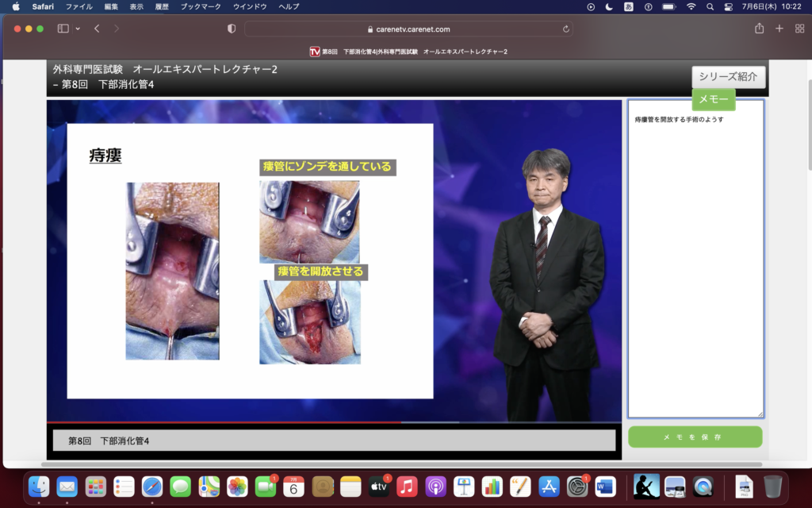Toggle the Focus moon icon in menu bar
The width and height of the screenshot is (812, 508).
pos(609,6)
